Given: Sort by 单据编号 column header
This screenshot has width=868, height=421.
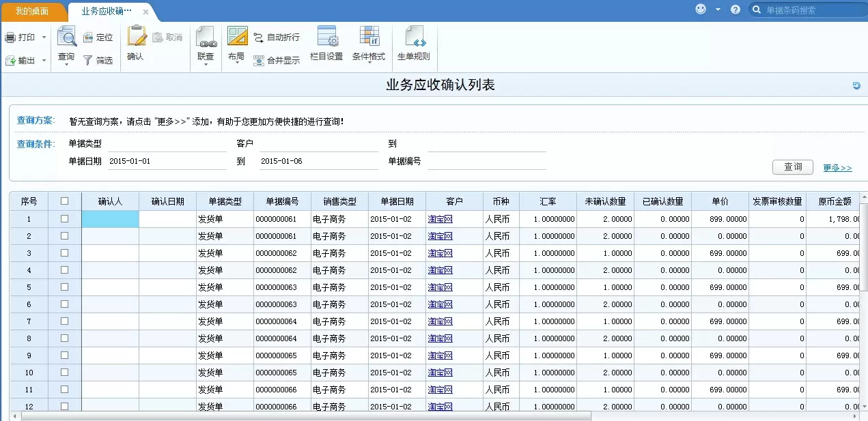Looking at the screenshot, I should coord(282,201).
